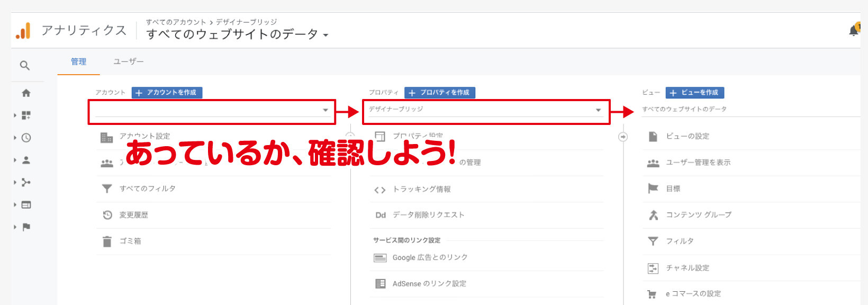Click the notifications bell icon

click(854, 30)
